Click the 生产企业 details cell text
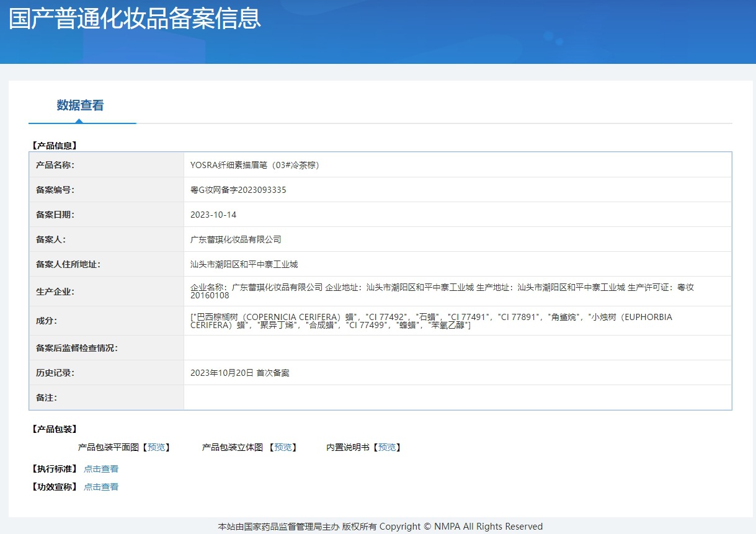 click(442, 291)
